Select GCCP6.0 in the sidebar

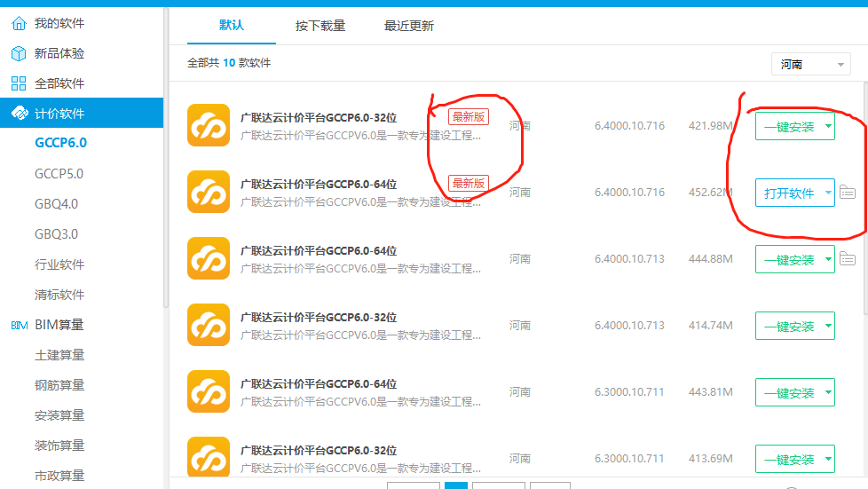61,143
